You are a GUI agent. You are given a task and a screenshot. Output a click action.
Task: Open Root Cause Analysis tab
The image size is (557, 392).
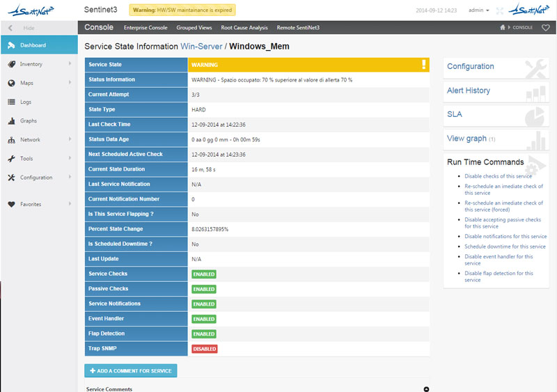tap(244, 27)
